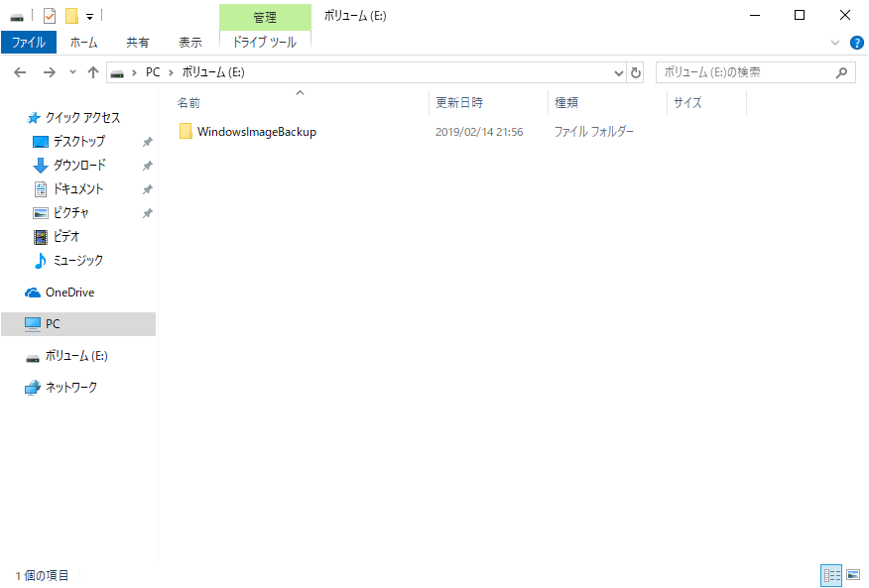869x588 pixels.
Task: Open the address bar history dropdown
Action: tap(619, 72)
